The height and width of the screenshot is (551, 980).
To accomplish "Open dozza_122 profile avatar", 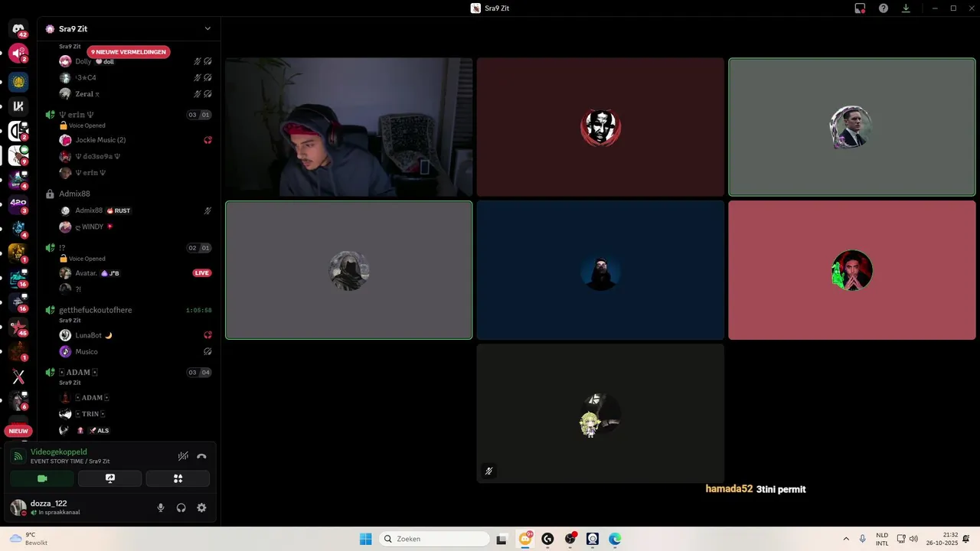I will [x=18, y=507].
